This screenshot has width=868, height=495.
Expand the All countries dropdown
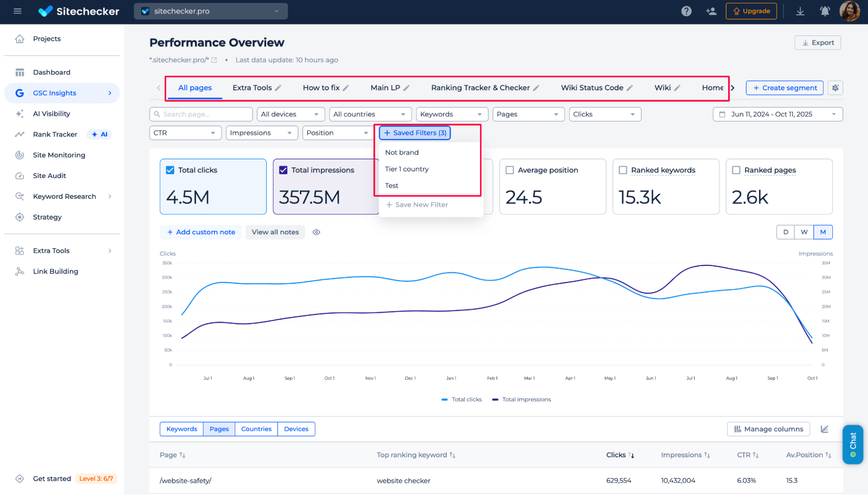(370, 114)
